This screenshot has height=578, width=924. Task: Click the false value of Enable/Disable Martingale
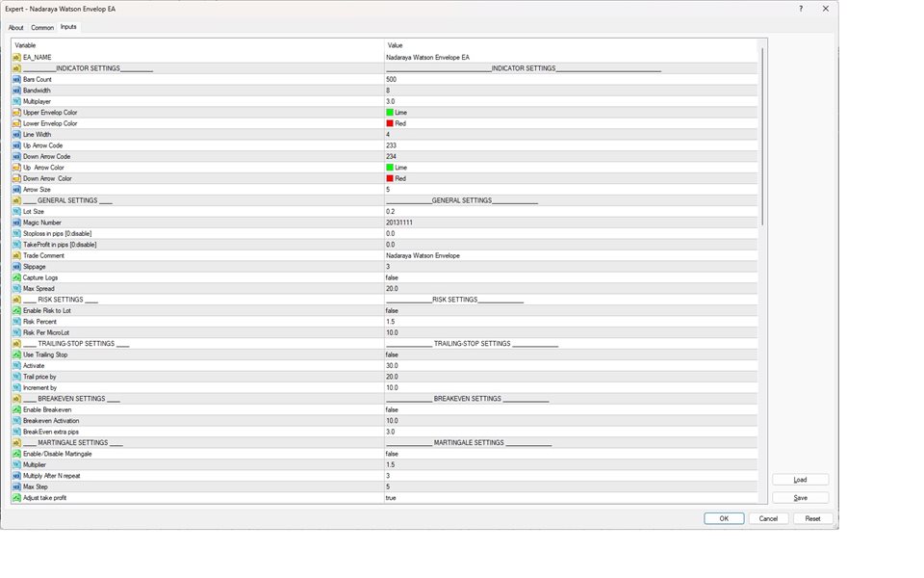tap(392, 454)
